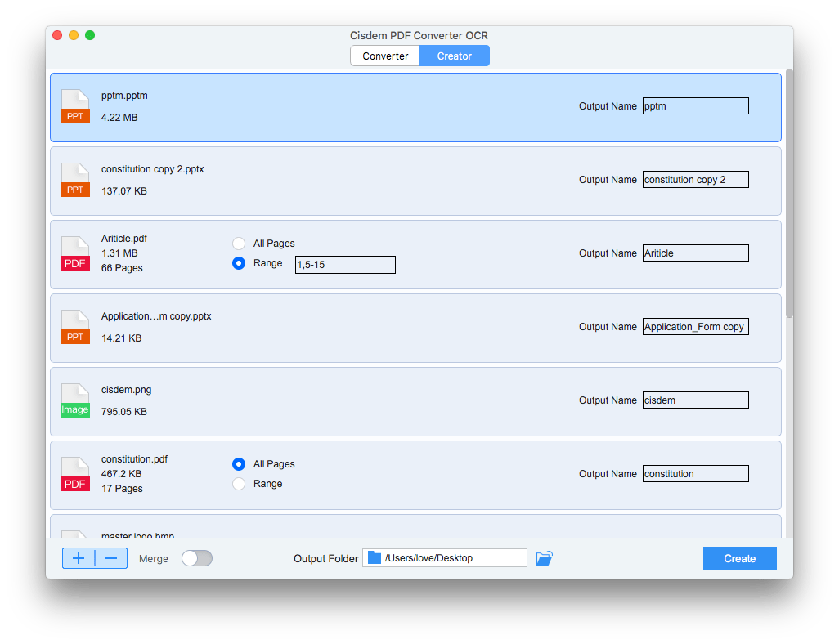Click the 4.22 MB file size text
This screenshot has height=644, width=839.
pyautogui.click(x=119, y=118)
